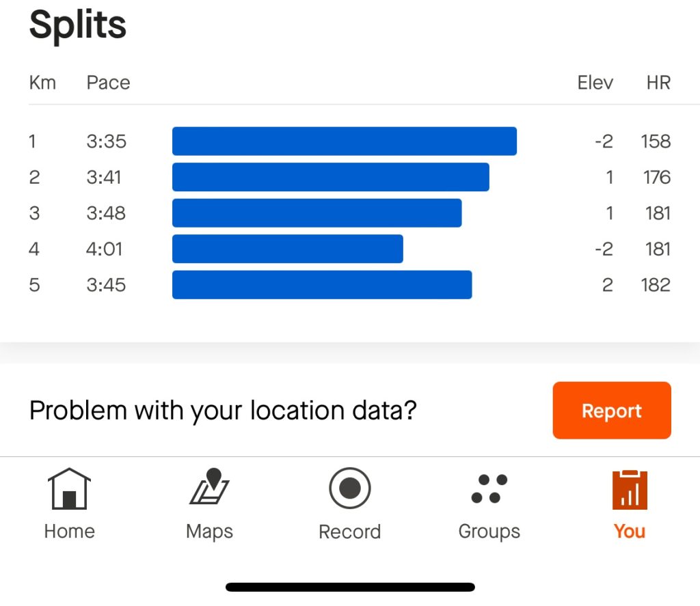Open the Maps pin icon

[x=210, y=488]
